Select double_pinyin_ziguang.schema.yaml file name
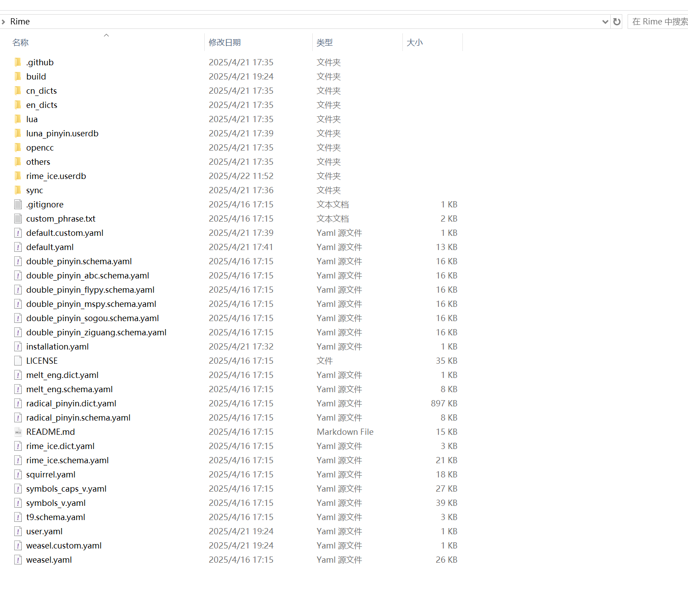Screen dimensions: 688x616 pyautogui.click(x=96, y=332)
